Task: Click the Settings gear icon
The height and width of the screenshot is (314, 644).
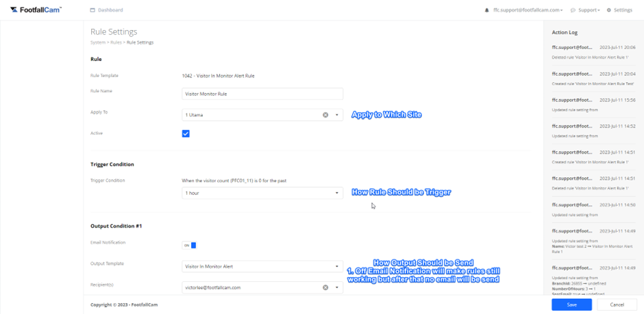Action: (x=609, y=10)
